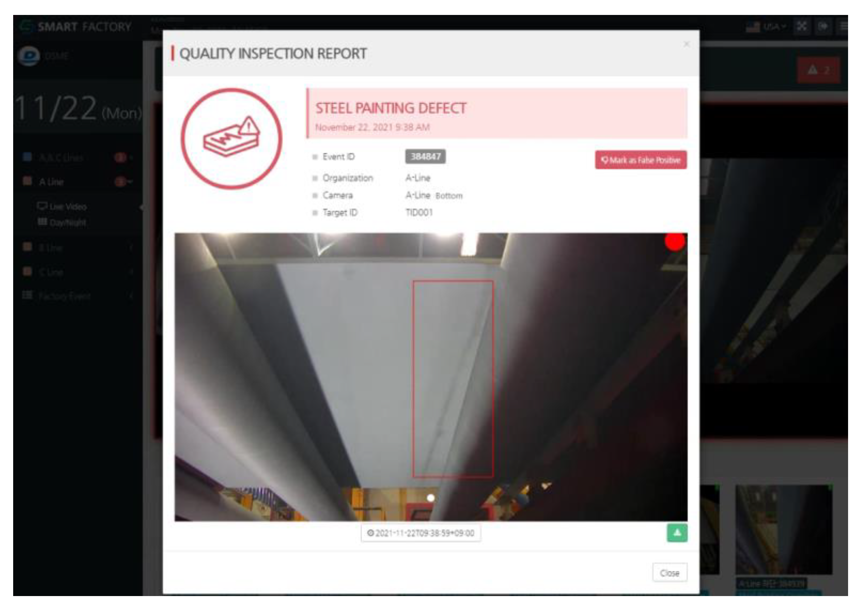868x611 pixels.
Task: Close the inspection report with Close button
Action: pyautogui.click(x=669, y=573)
